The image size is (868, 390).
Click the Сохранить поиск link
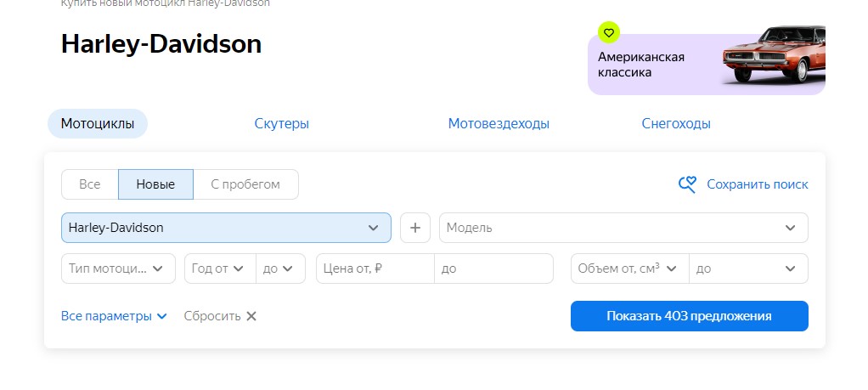coord(758,184)
